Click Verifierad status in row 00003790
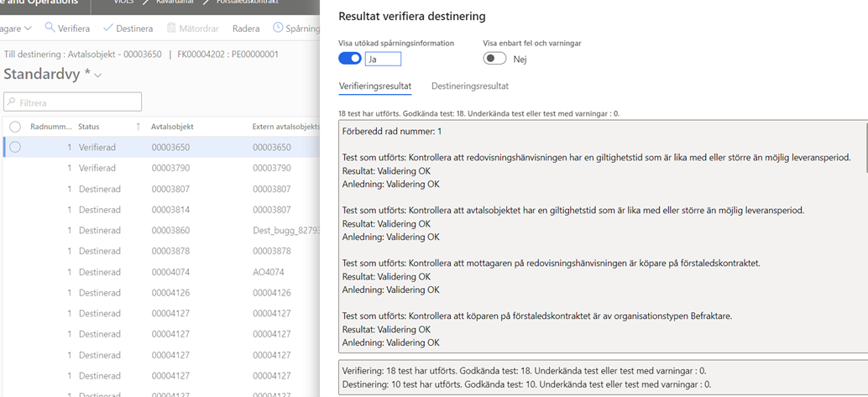The image size is (868, 397). click(97, 169)
